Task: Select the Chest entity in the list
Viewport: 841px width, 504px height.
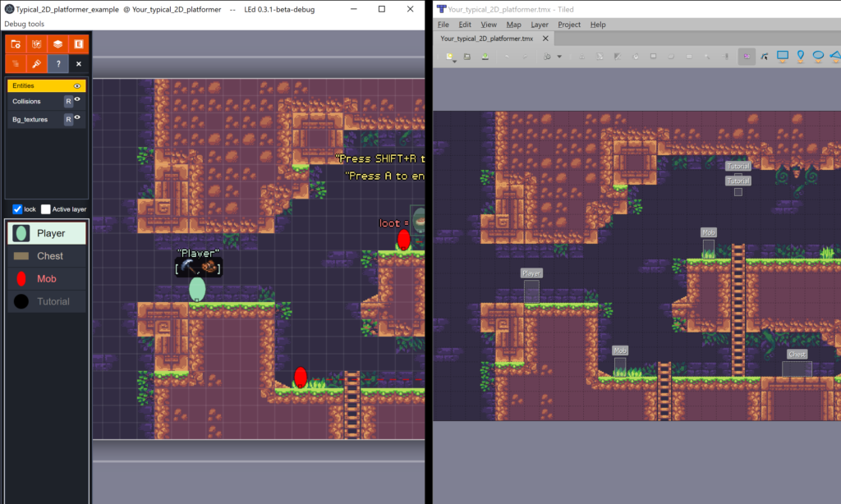Action: coord(46,256)
